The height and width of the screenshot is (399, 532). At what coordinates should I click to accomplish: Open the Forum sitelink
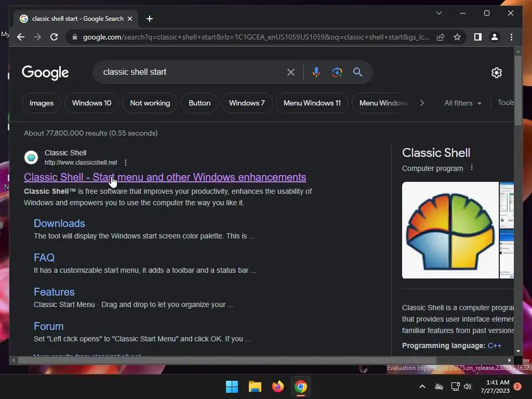[48, 326]
